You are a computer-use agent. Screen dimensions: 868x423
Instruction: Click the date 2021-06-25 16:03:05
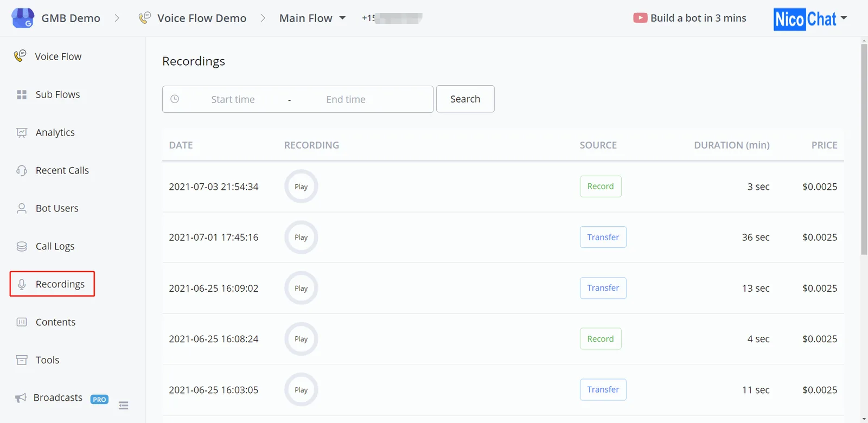(214, 389)
